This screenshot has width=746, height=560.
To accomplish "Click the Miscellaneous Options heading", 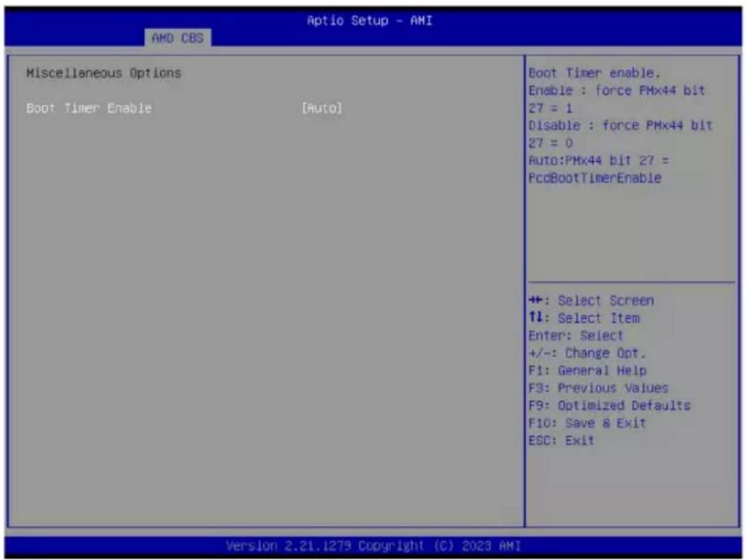I will [x=104, y=73].
